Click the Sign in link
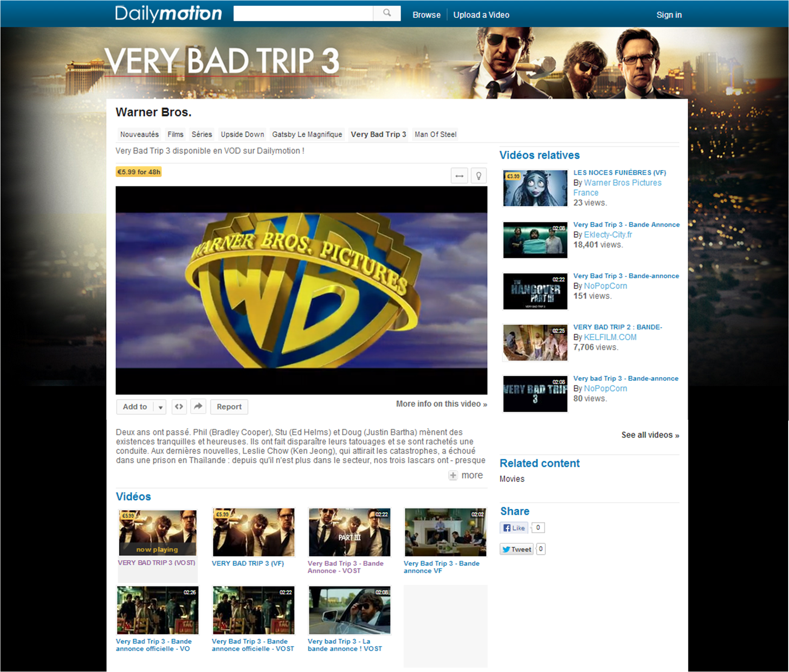Image resolution: width=789 pixels, height=672 pixels. click(669, 14)
